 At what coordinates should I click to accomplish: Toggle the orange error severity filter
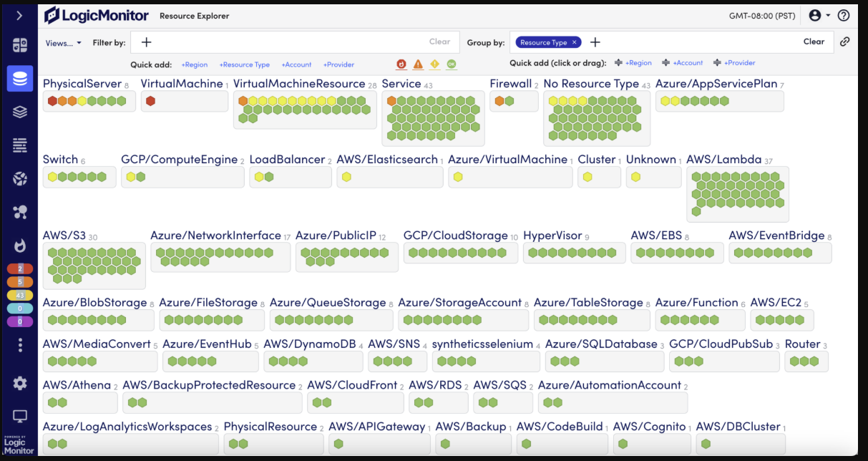tap(418, 64)
